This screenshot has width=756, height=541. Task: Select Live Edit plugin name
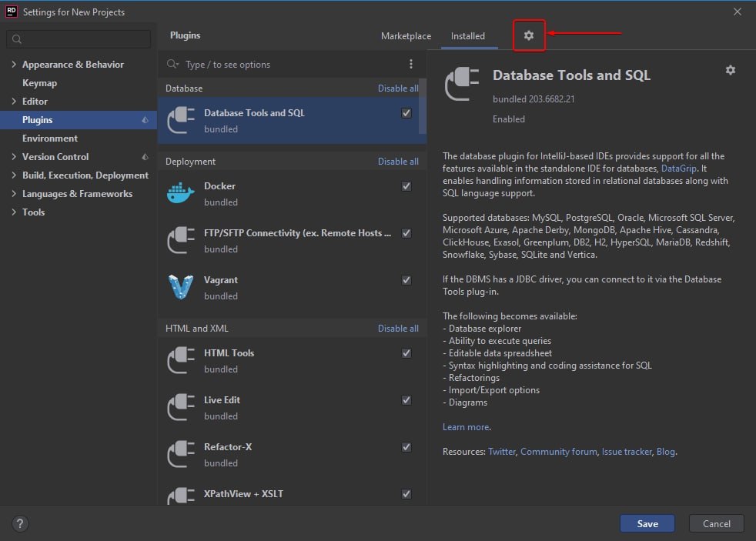(222, 400)
